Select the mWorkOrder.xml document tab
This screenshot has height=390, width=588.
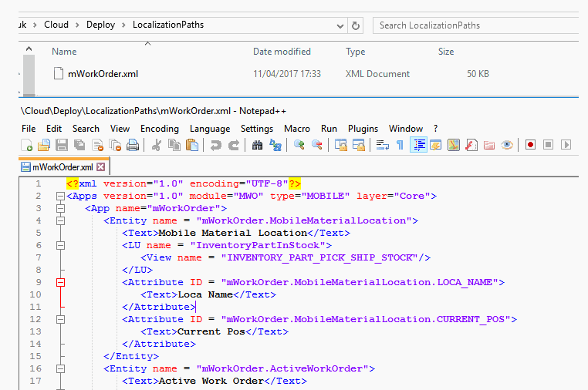pos(63,167)
